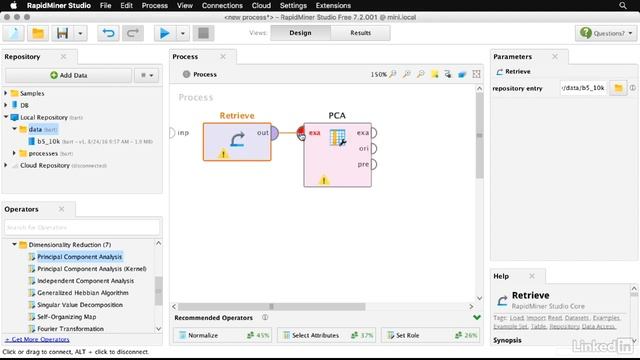Save the process with floppy icon
This screenshot has width=640, height=360.
point(62,33)
